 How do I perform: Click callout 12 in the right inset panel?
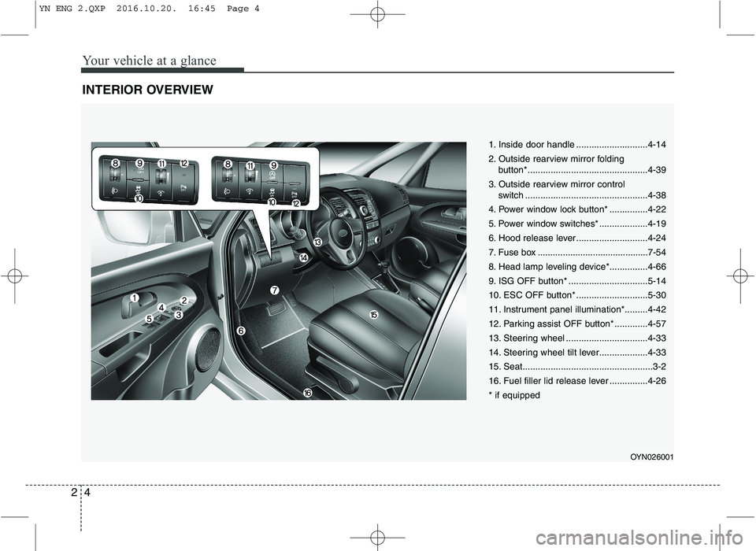(295, 203)
